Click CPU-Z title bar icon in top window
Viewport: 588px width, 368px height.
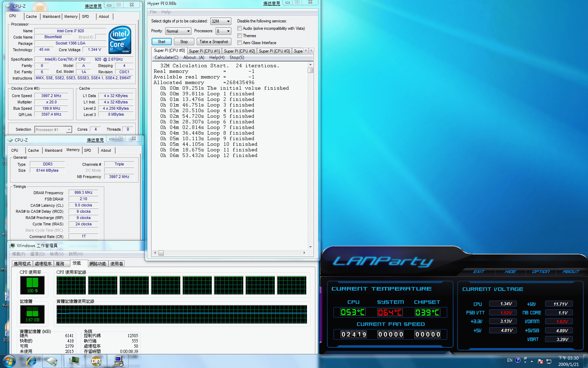click(9, 6)
